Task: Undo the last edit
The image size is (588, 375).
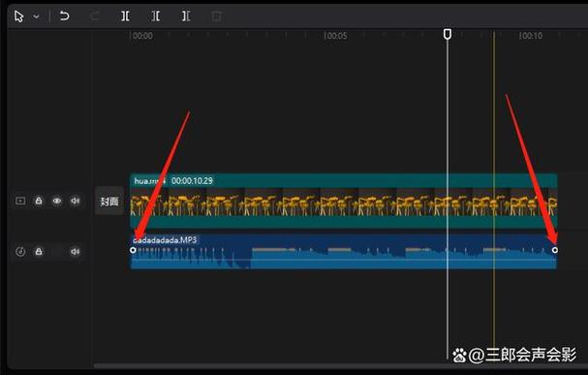Action: point(65,16)
